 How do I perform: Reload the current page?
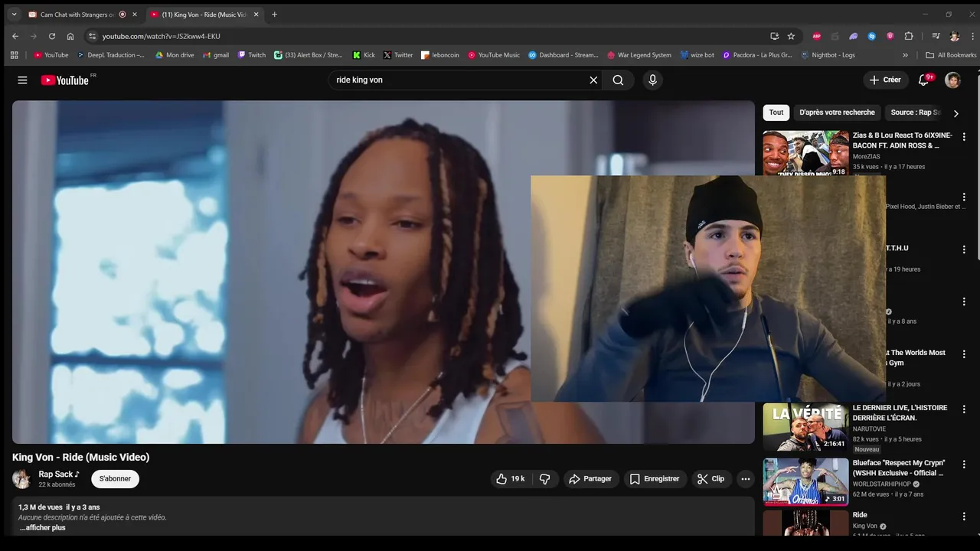pyautogui.click(x=52, y=36)
